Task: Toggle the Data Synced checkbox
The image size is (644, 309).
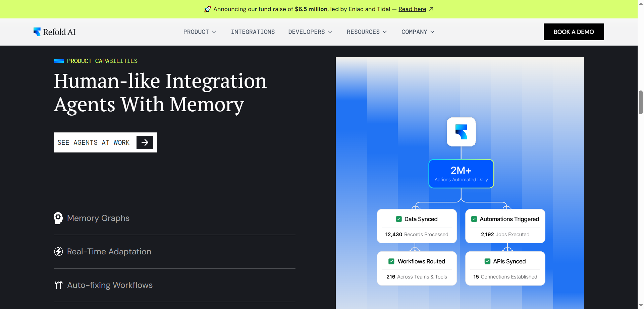Action: coord(399,219)
